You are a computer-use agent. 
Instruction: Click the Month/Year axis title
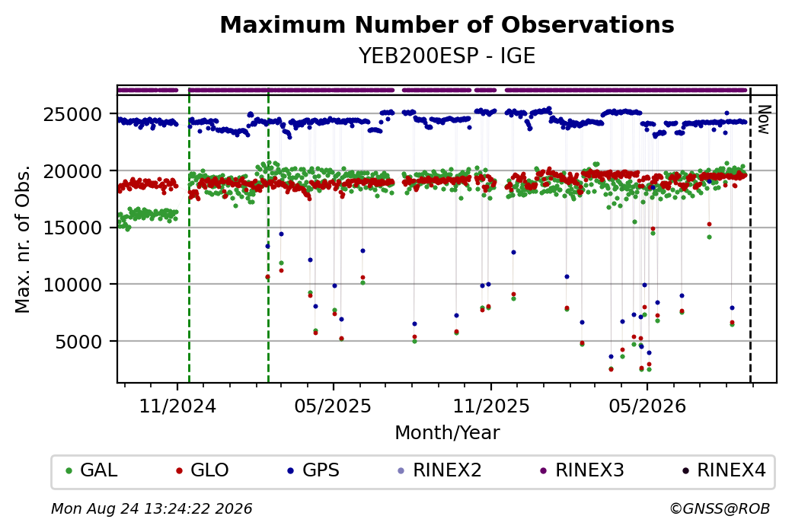(x=447, y=432)
